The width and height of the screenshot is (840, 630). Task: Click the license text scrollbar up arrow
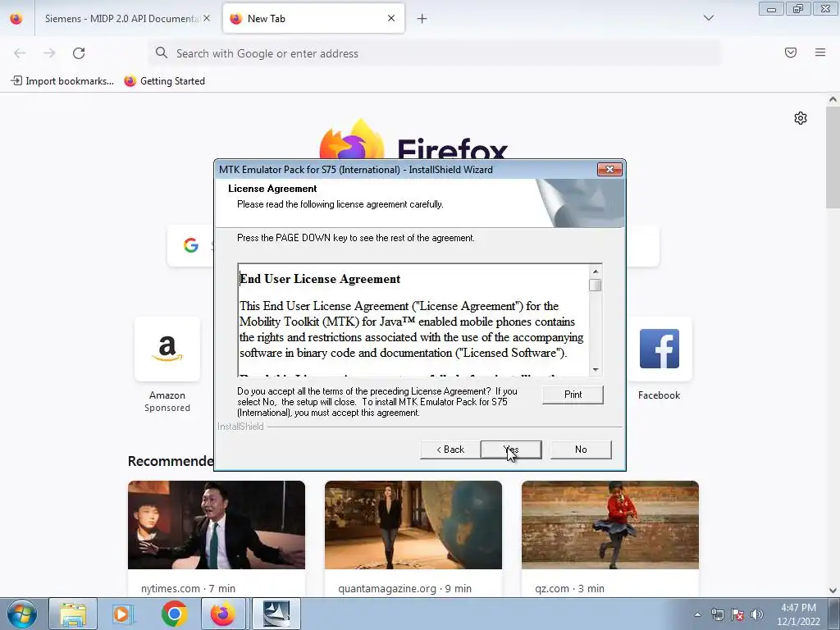pyautogui.click(x=596, y=271)
